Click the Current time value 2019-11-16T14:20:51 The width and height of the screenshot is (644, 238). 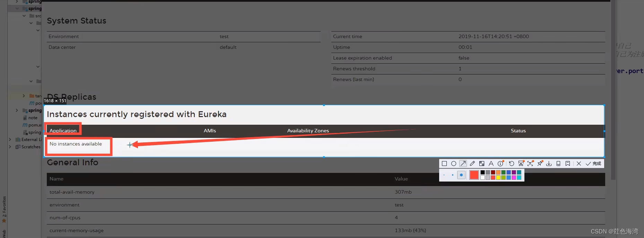click(494, 36)
